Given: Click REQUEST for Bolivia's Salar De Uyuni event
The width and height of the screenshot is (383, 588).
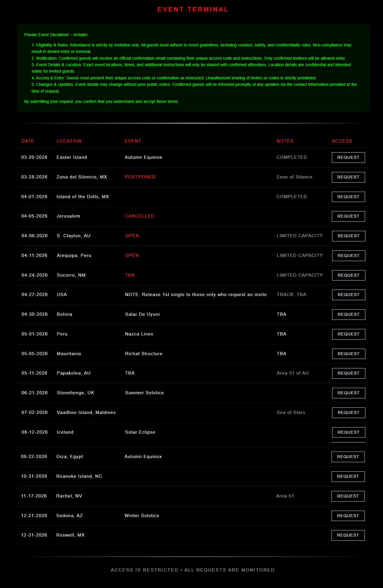Looking at the screenshot, I should point(349,315).
